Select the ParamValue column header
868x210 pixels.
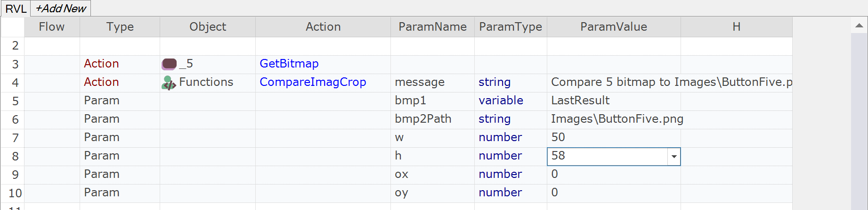click(613, 27)
